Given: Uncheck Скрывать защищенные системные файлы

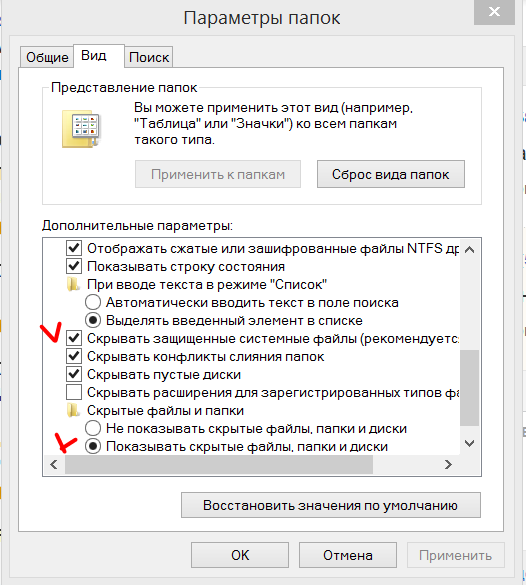Looking at the screenshot, I should tap(74, 338).
